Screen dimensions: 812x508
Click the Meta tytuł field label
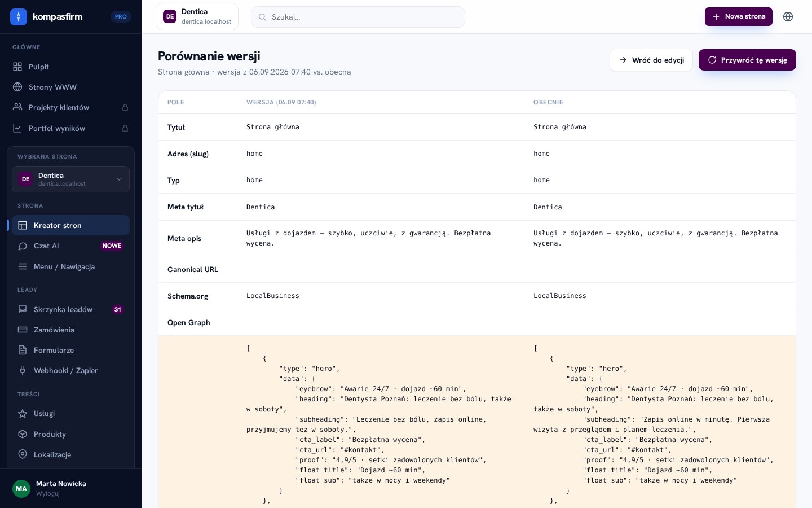[x=186, y=207]
